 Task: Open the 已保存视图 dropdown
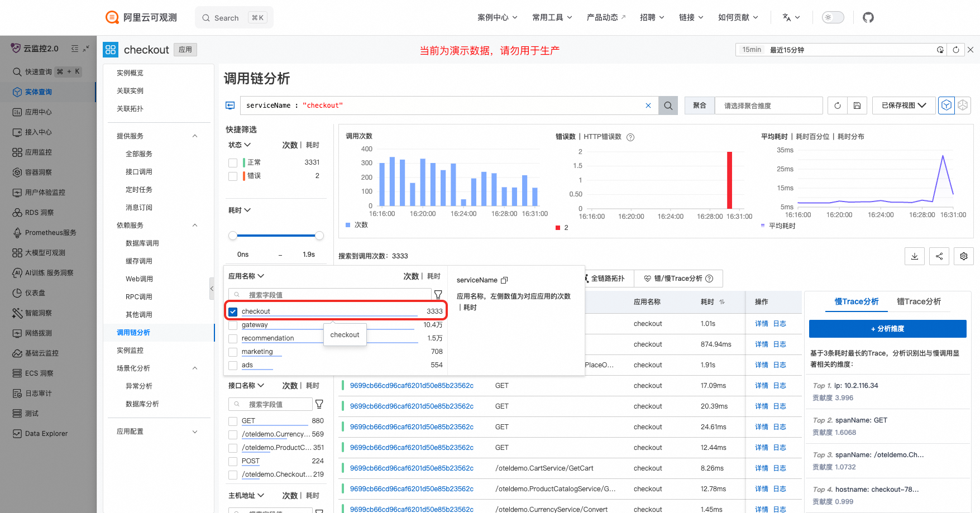[903, 106]
